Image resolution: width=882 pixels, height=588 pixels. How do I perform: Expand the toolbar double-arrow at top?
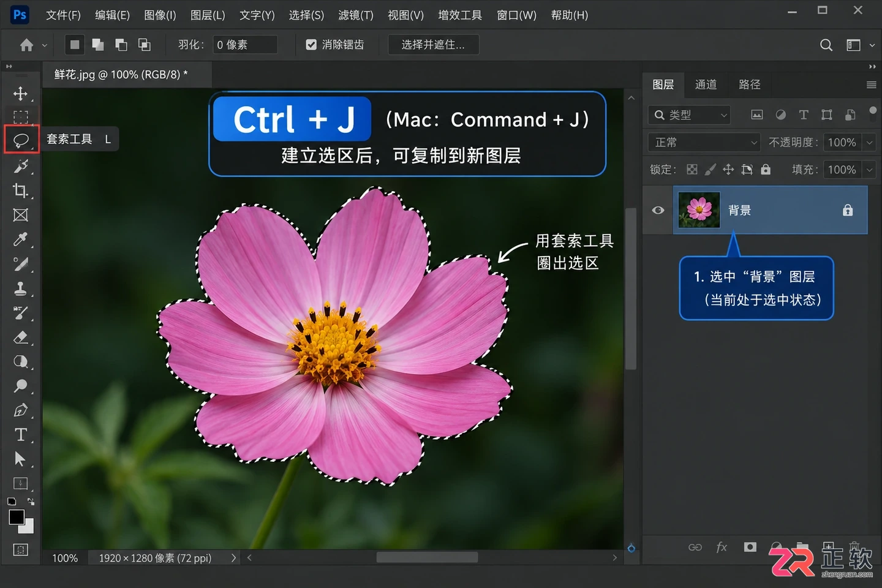click(x=9, y=66)
